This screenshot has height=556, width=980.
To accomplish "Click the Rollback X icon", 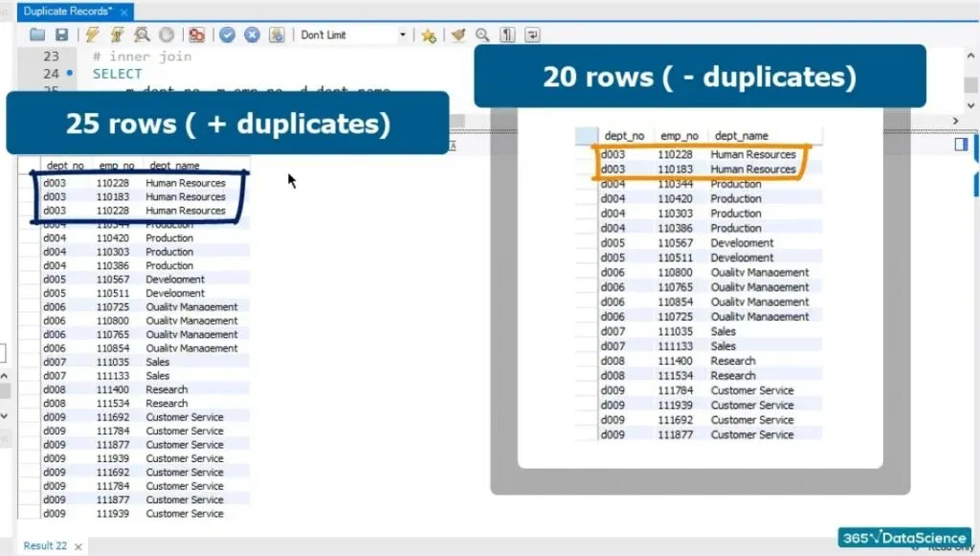I will pyautogui.click(x=253, y=34).
